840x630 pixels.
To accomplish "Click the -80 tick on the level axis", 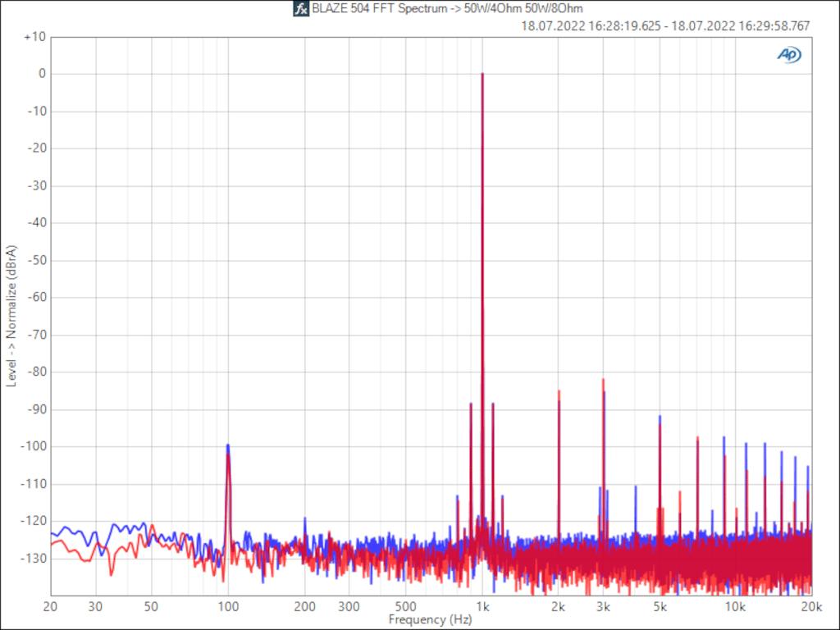I will [37, 372].
